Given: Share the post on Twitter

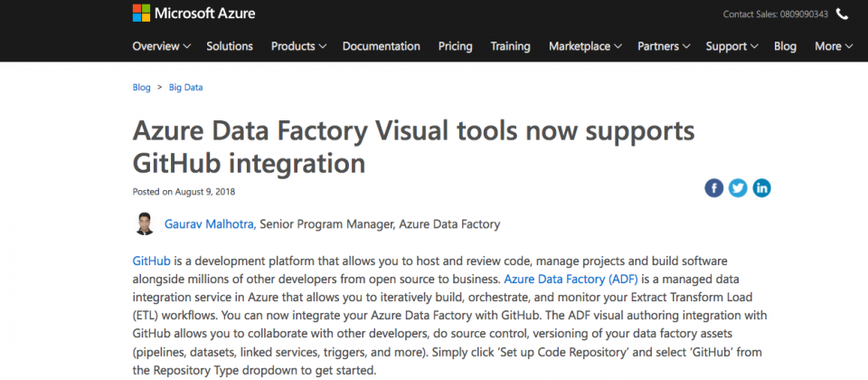Looking at the screenshot, I should (x=738, y=188).
